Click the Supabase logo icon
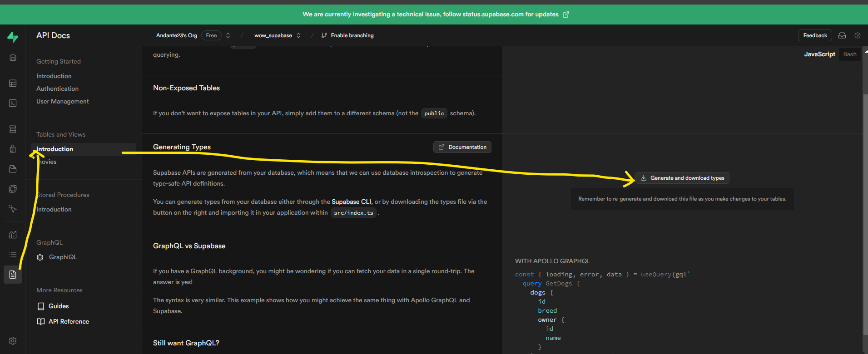This screenshot has width=868, height=354. tap(13, 37)
